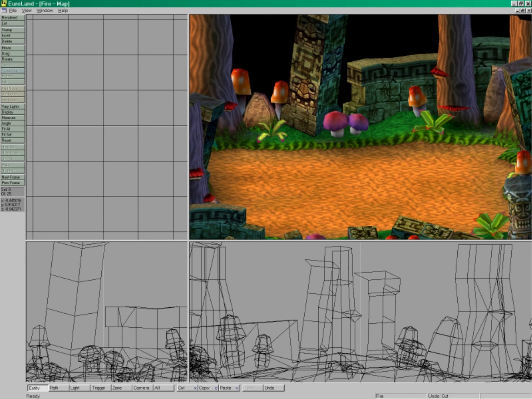
Task: Select the Rotate tool
Action: (x=13, y=59)
